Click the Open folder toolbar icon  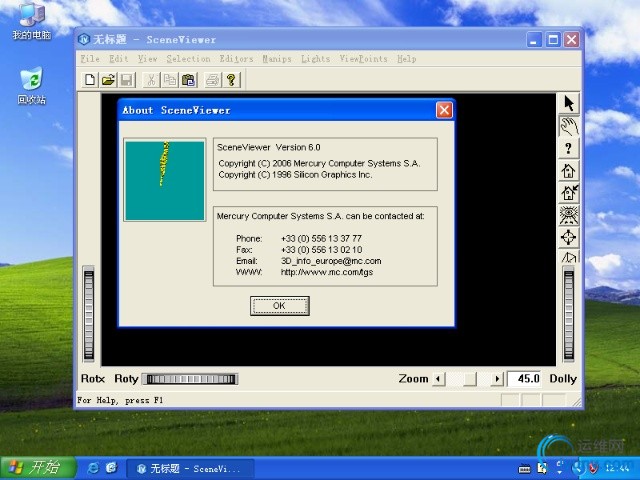tap(108, 80)
